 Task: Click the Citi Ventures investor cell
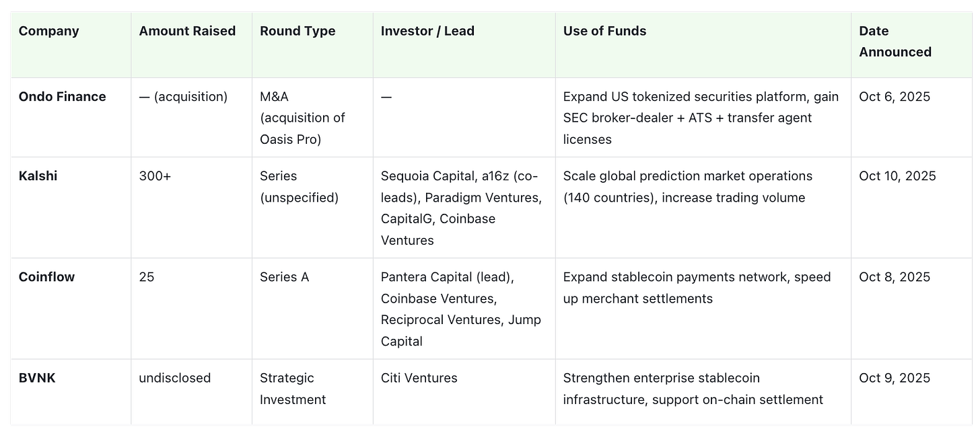464,391
